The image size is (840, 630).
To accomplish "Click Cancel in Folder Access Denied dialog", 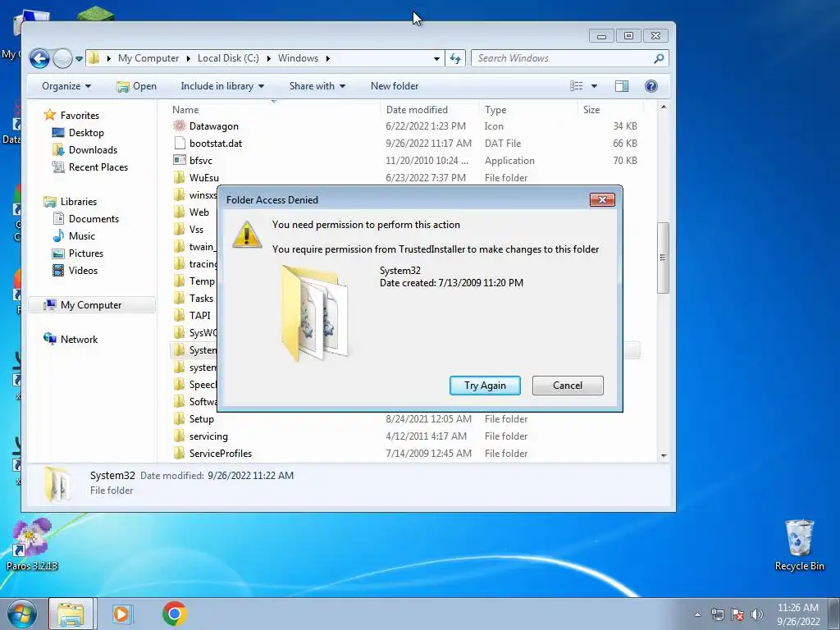I will tap(568, 386).
